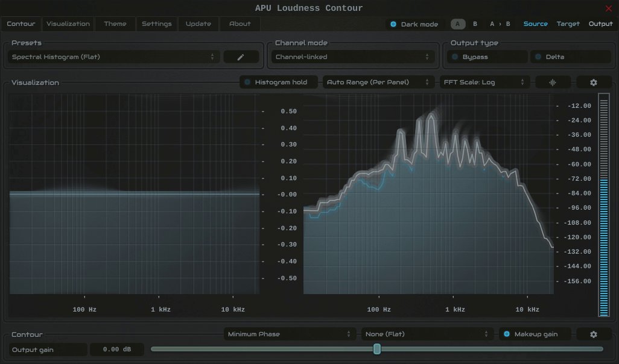The height and width of the screenshot is (364, 619).
Task: Switch to the Visualization tab
Action: [x=68, y=24]
